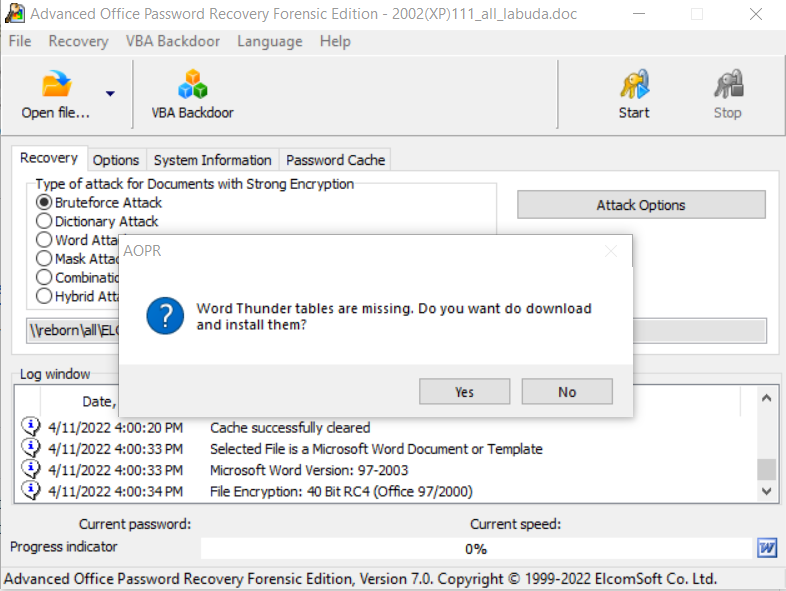
Task: Click Yes to download Thunder tables
Action: click(464, 391)
